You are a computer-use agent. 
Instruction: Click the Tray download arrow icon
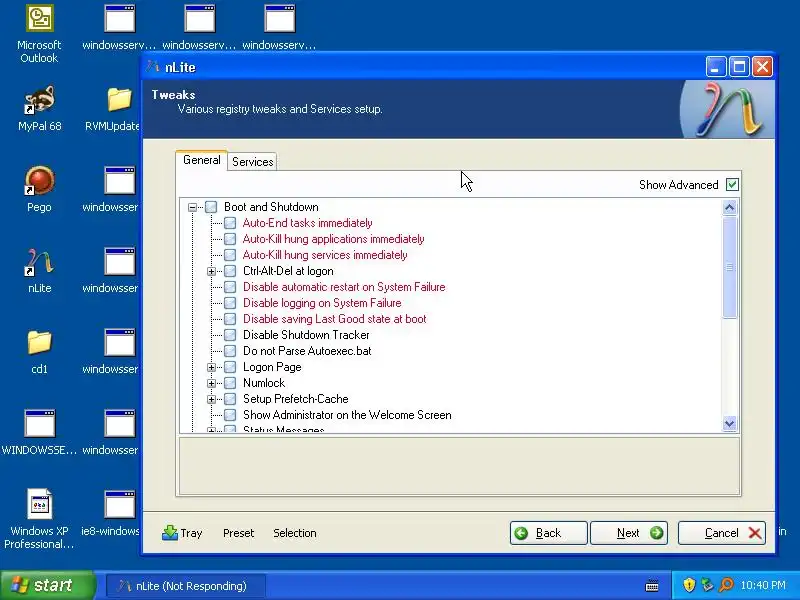coord(169,533)
